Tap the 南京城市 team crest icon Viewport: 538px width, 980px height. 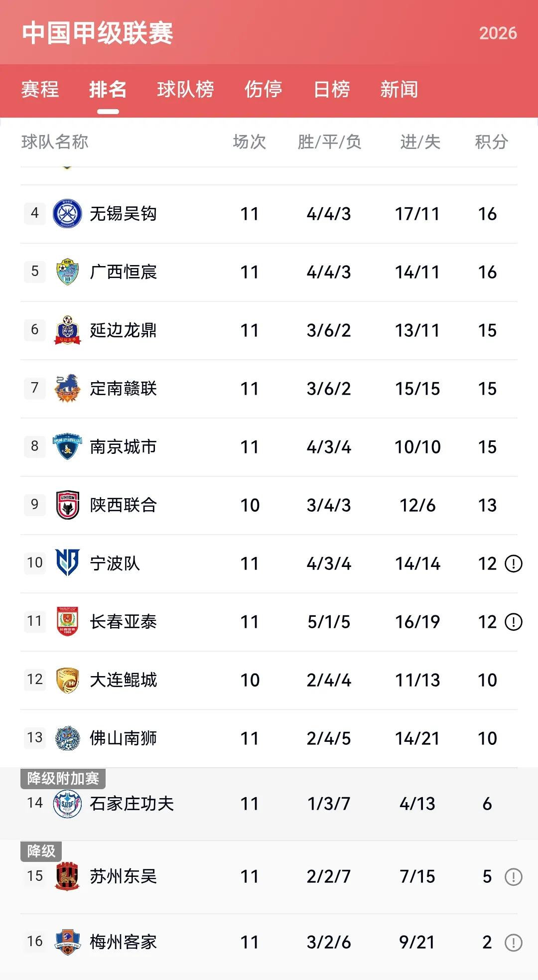click(x=67, y=446)
